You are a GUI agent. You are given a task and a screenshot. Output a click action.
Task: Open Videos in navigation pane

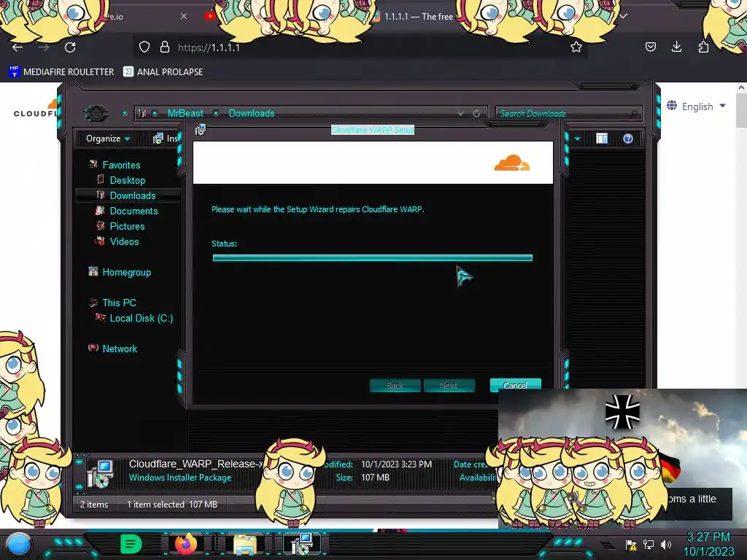pyautogui.click(x=124, y=241)
